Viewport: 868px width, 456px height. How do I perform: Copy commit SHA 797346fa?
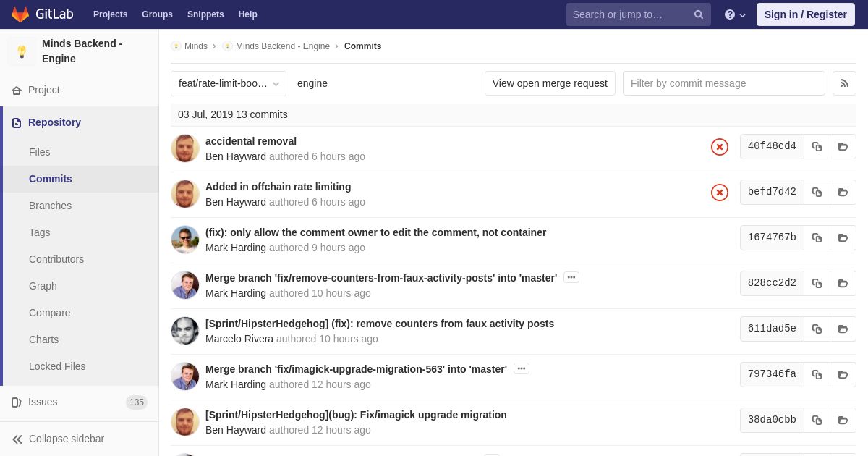coord(817,374)
